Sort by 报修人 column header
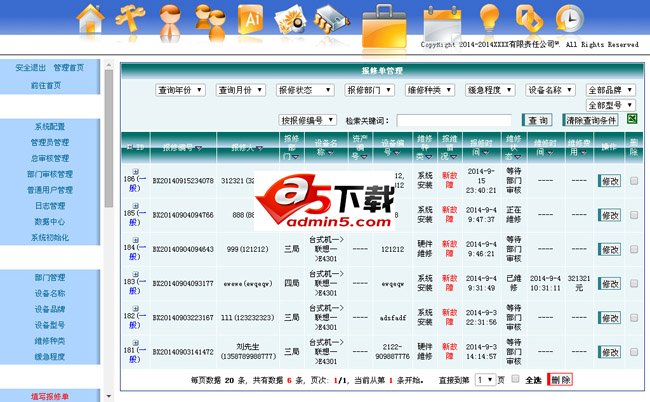This screenshot has height=402, width=650. 247,147
